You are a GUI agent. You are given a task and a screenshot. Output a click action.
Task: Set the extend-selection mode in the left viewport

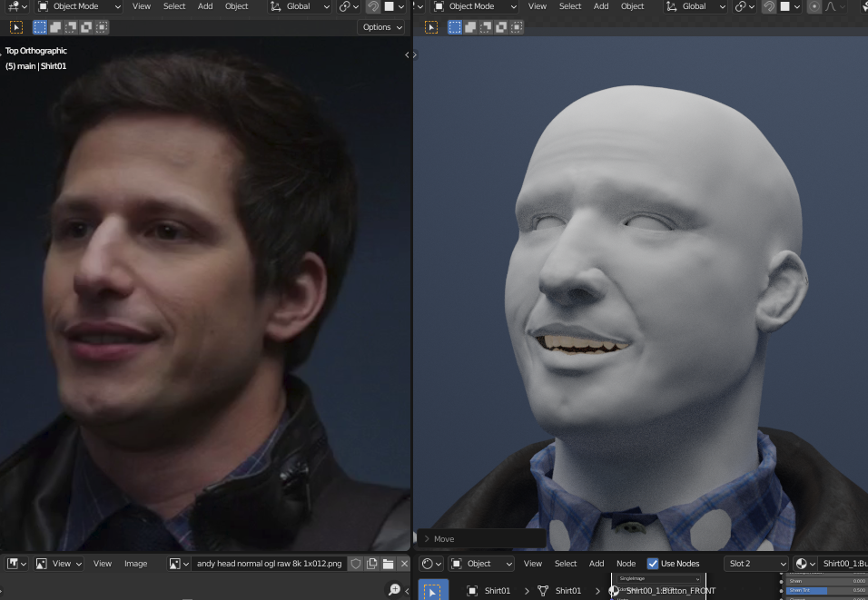[x=55, y=27]
